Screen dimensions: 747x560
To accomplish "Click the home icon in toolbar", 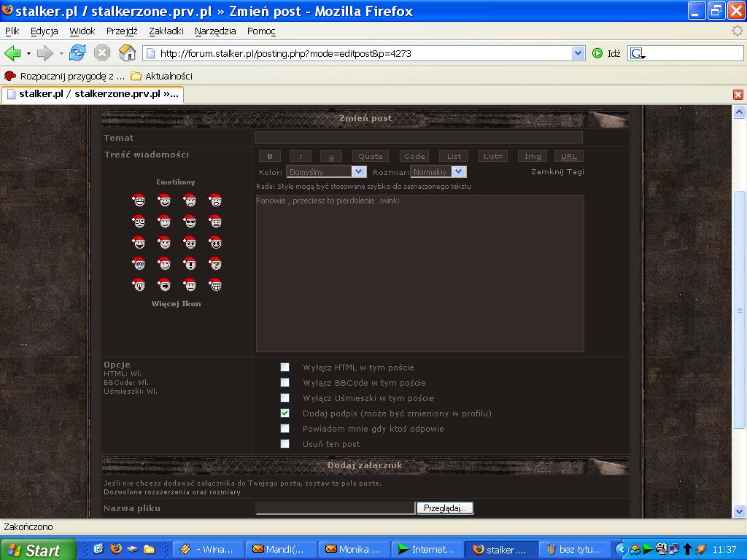I will tap(127, 53).
